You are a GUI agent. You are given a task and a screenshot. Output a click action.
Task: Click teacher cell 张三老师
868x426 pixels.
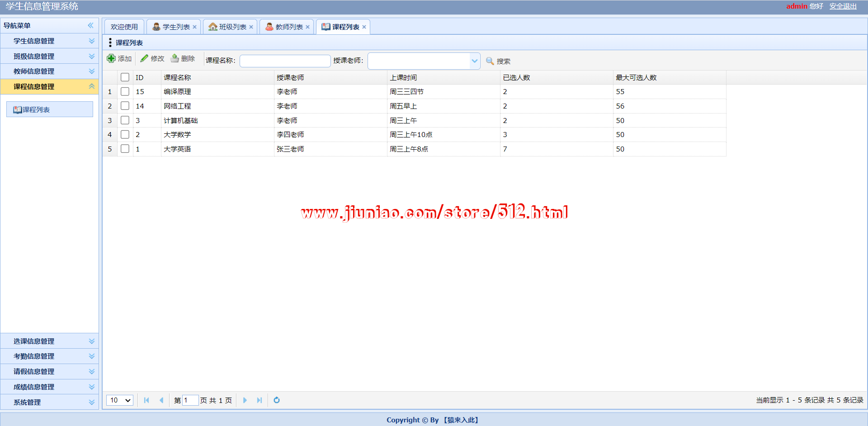click(331, 149)
